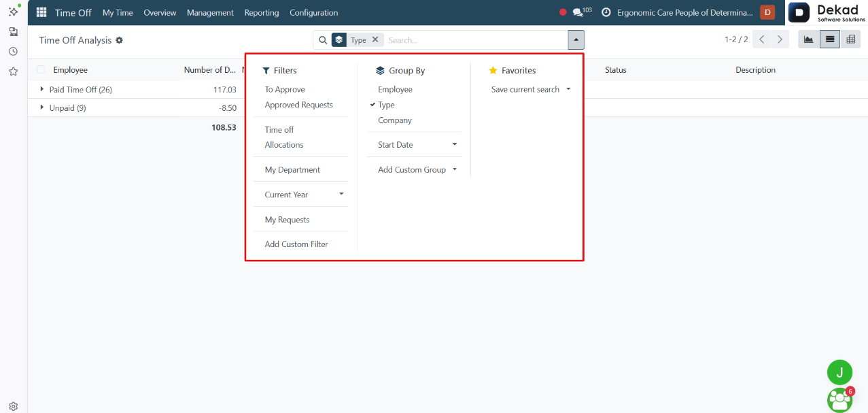
Task: Open the Configuration menu
Action: [x=313, y=12]
